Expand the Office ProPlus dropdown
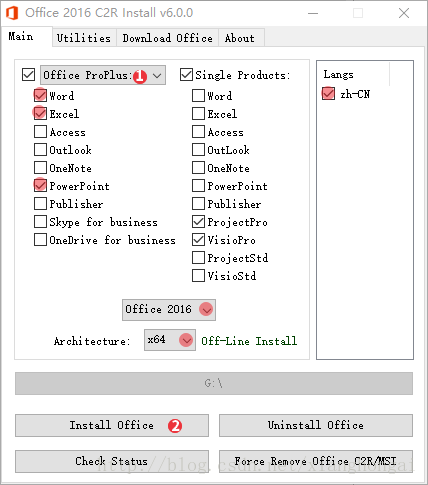This screenshot has width=428, height=485. click(103, 75)
